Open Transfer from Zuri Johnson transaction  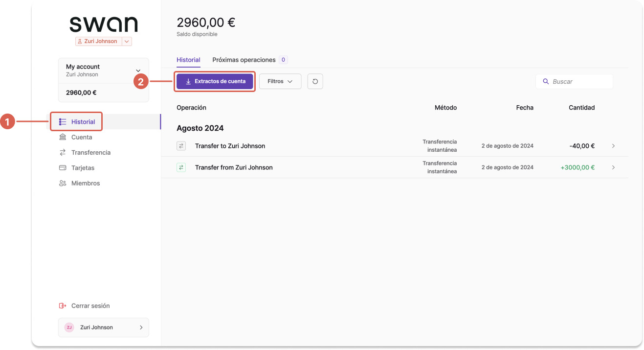[x=395, y=167]
